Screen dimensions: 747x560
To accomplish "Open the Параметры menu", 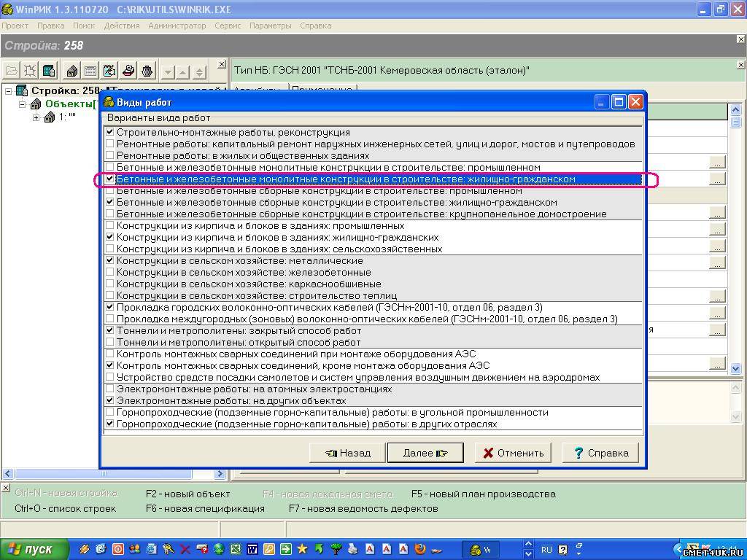I will point(270,26).
